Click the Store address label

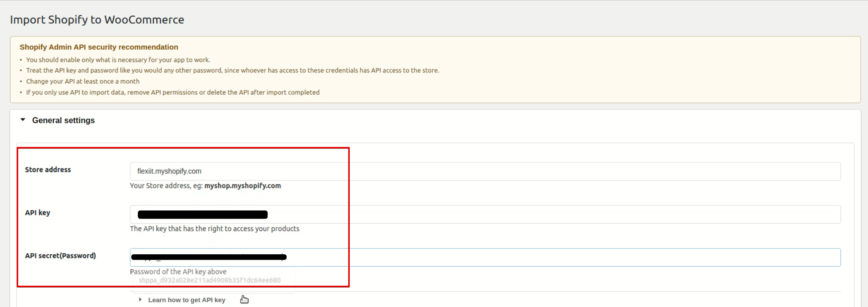[48, 170]
